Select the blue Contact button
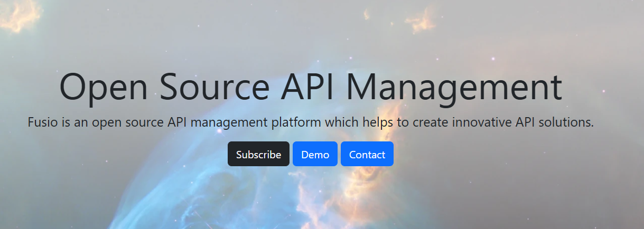This screenshot has width=644, height=229. [367, 154]
